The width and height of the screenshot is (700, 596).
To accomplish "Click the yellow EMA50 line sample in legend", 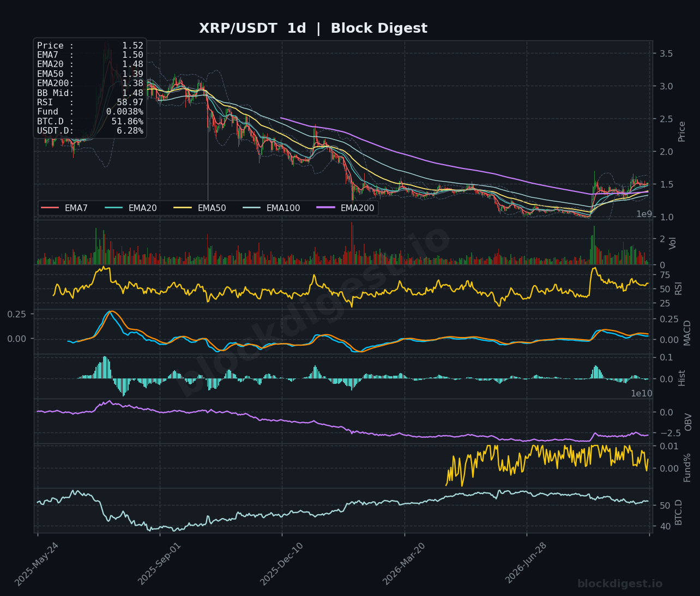I will (183, 208).
